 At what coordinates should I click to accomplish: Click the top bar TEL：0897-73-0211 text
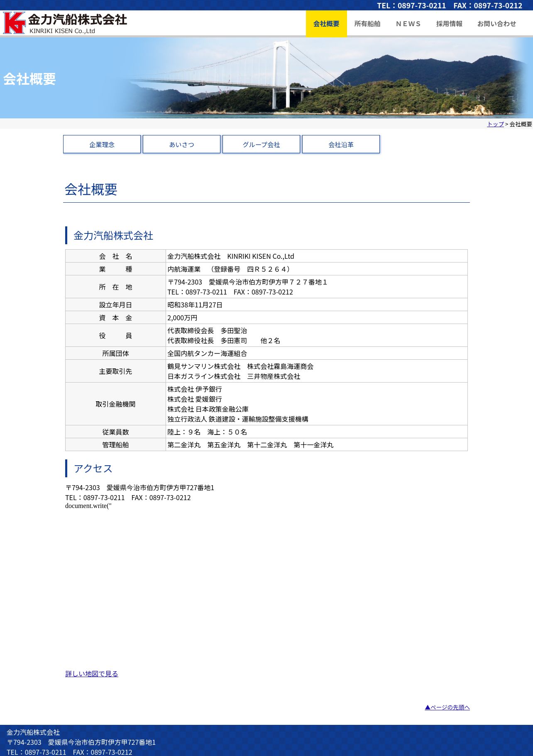pos(411,5)
